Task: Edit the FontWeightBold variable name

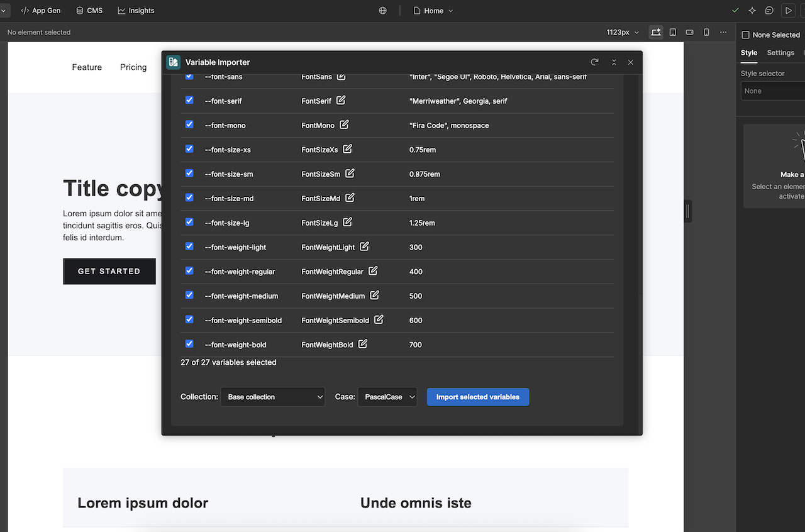Action: point(363,344)
